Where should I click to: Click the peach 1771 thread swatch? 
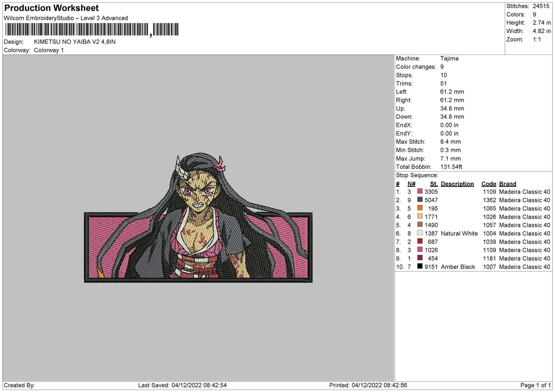419,217
